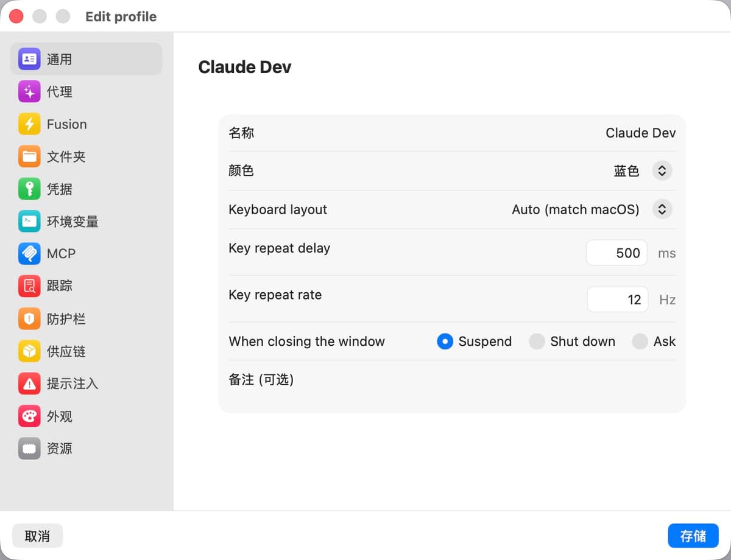Select the Shut down radio option
The height and width of the screenshot is (560, 731).
click(x=537, y=341)
